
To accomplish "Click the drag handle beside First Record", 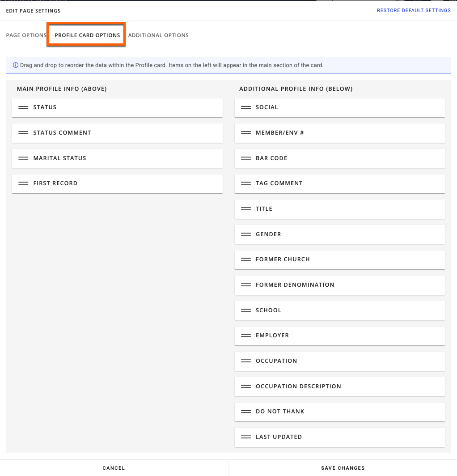I will [23, 183].
